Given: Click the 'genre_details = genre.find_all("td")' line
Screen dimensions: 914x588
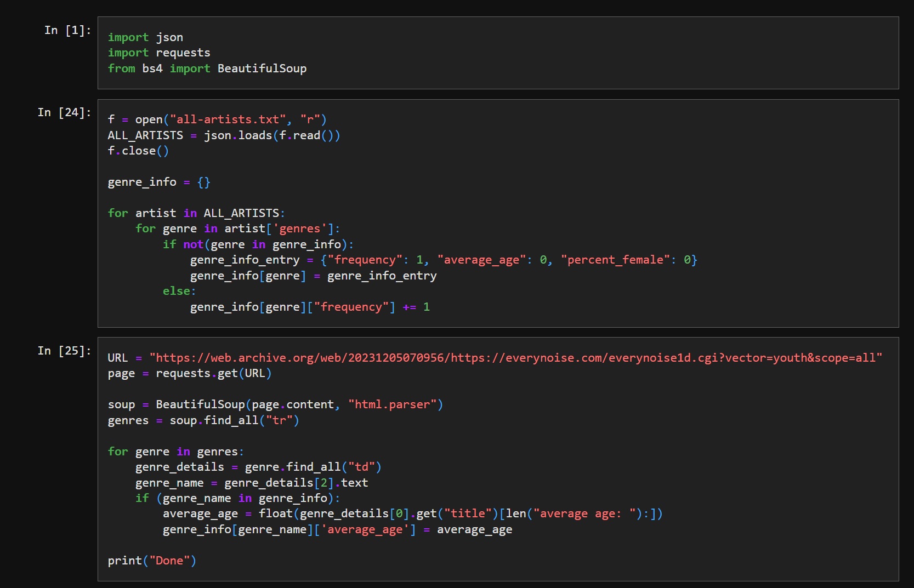Looking at the screenshot, I should click(258, 467).
